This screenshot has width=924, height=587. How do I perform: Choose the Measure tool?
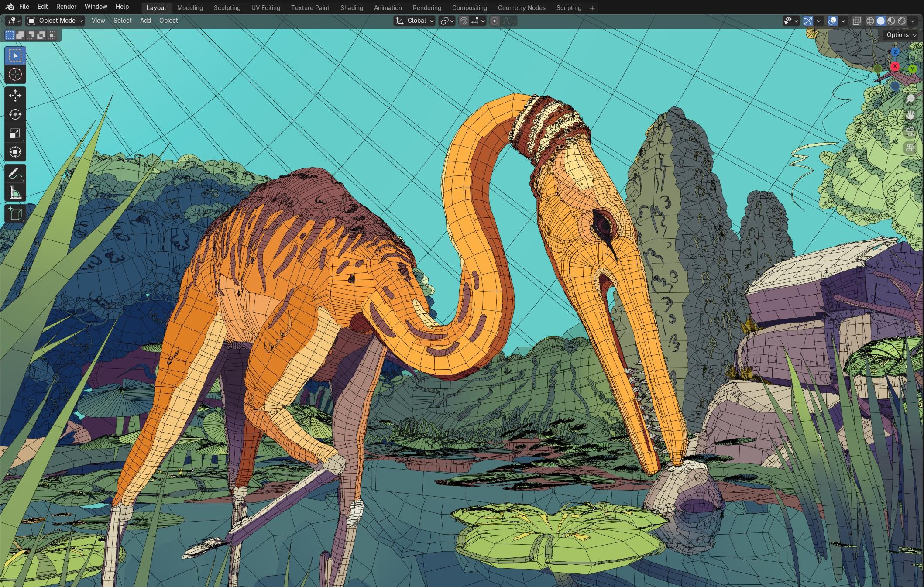pos(15,192)
